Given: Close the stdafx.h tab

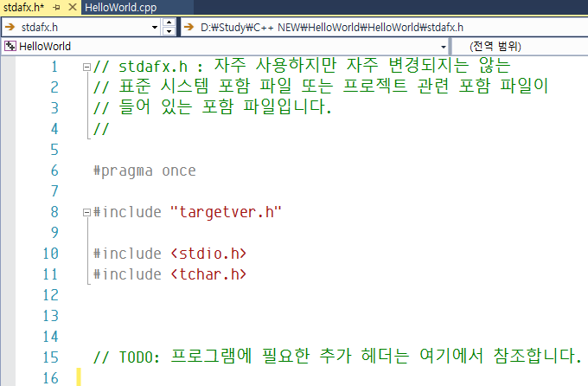Looking at the screenshot, I should point(71,7).
